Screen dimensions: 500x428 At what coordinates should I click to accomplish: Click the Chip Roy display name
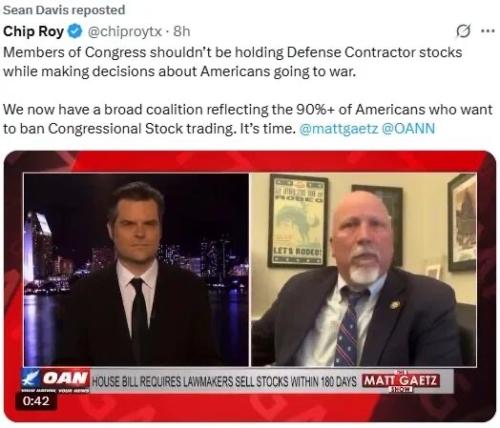(x=33, y=31)
